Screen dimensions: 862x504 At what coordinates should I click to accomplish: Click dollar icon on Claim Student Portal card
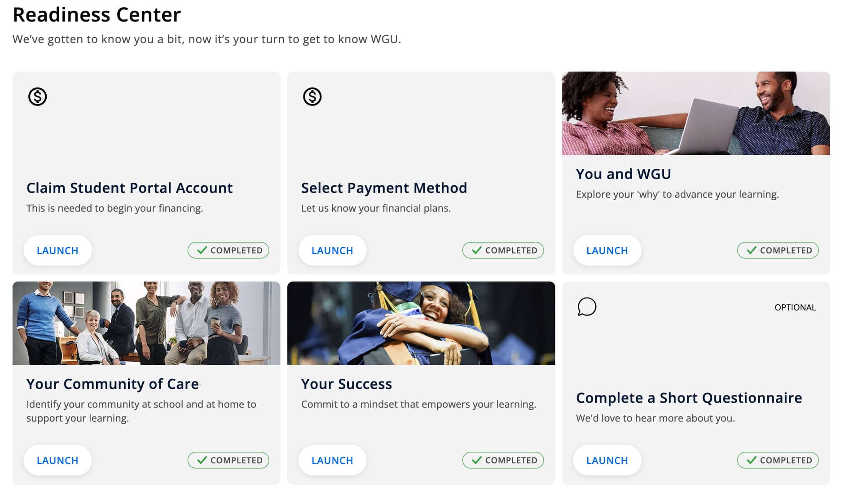(x=37, y=96)
